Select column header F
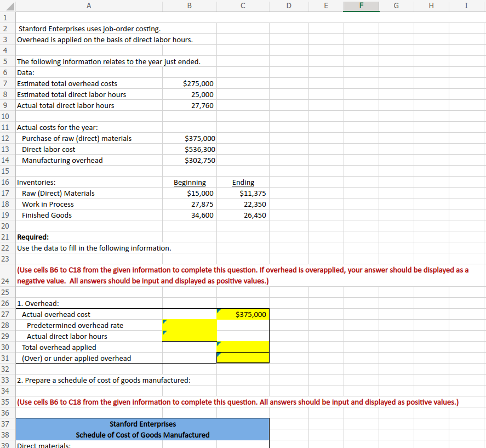Viewport: 486px width, 448px height. tap(361, 5)
